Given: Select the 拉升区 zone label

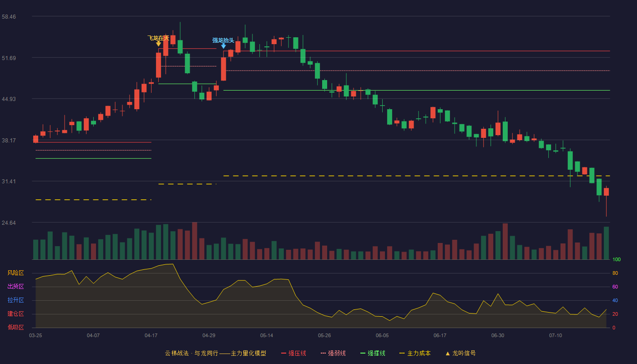Looking at the screenshot, I should click(x=16, y=300).
